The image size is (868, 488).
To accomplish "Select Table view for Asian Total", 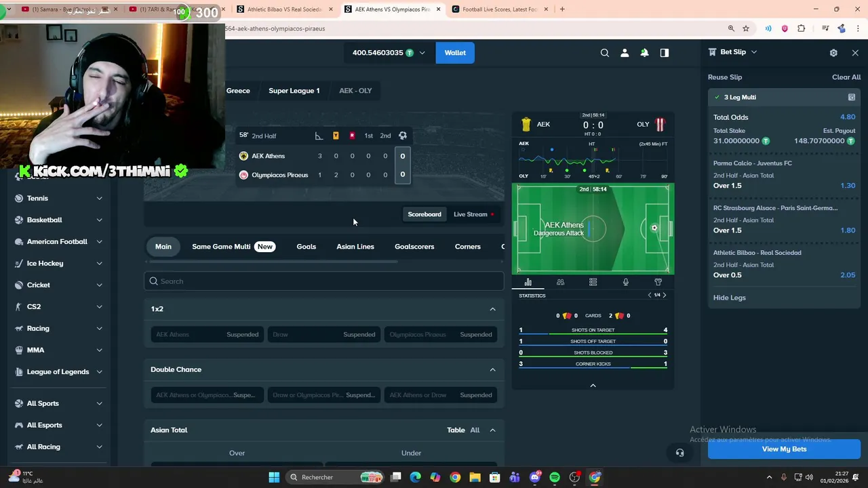I will tap(456, 430).
